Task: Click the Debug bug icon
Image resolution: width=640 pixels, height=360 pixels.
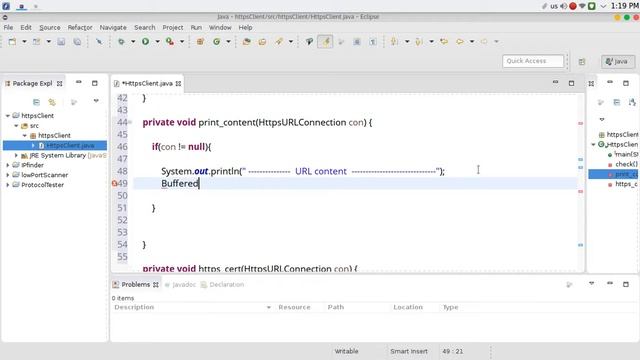Action: (121, 42)
